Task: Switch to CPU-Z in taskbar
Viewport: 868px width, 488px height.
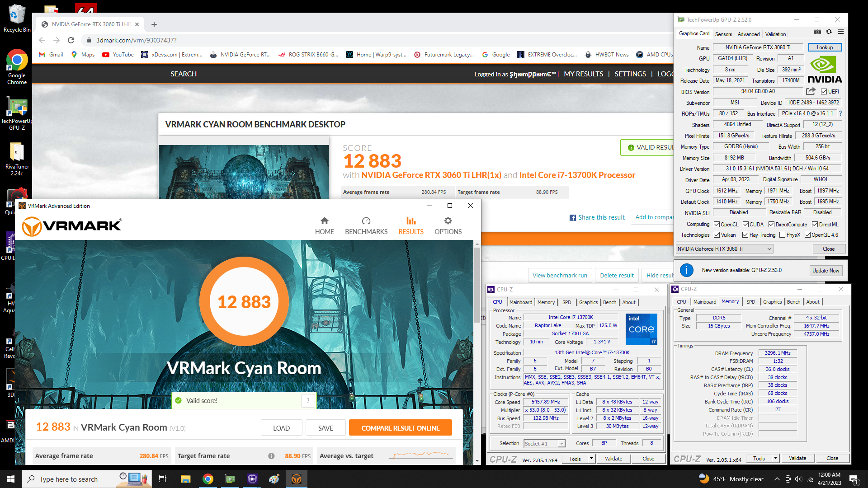Action: (x=252, y=479)
